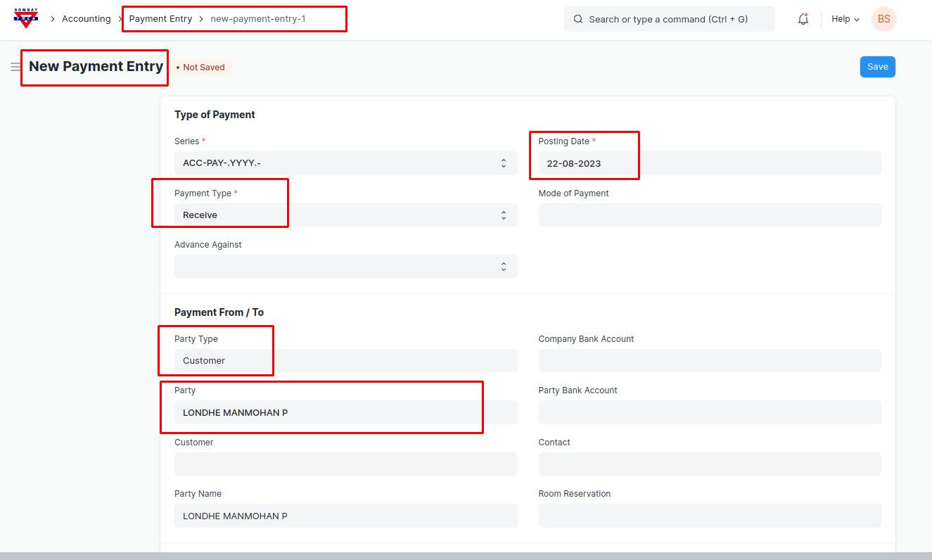Screen dimensions: 932x560
Task: Click the BS user avatar
Action: (x=883, y=19)
